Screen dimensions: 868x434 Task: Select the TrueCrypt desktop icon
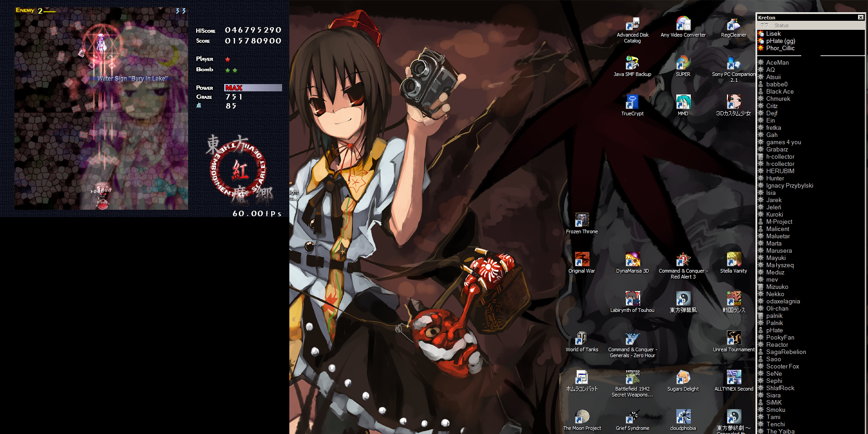[632, 106]
